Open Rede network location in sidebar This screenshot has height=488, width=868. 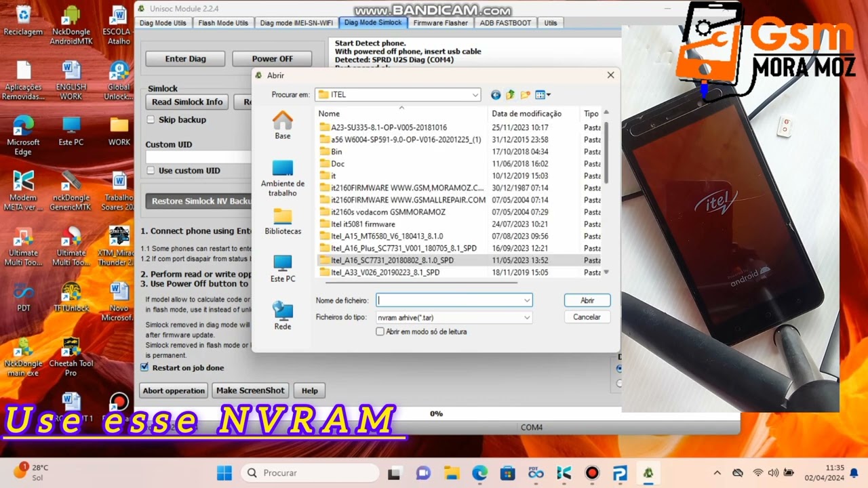click(283, 317)
